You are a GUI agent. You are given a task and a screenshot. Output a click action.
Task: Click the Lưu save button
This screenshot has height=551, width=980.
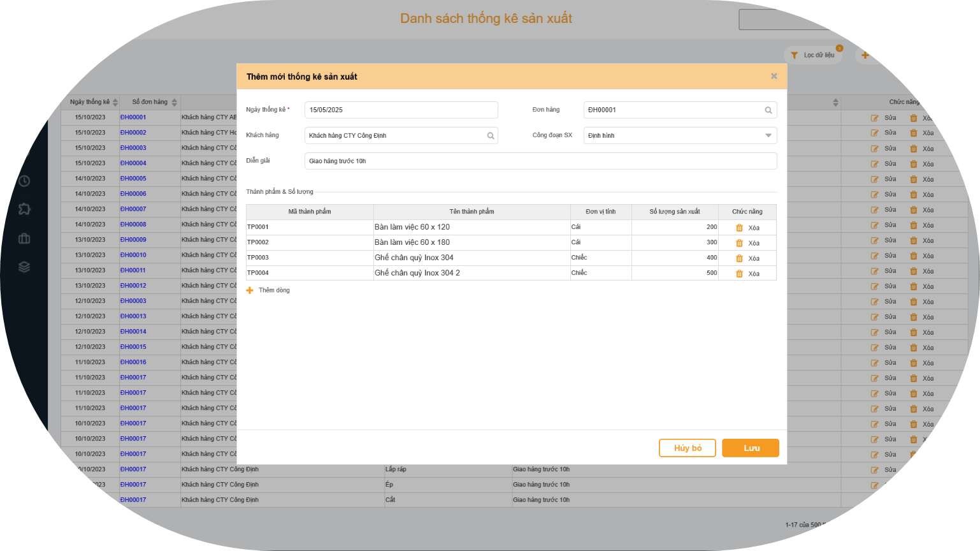pyautogui.click(x=750, y=448)
